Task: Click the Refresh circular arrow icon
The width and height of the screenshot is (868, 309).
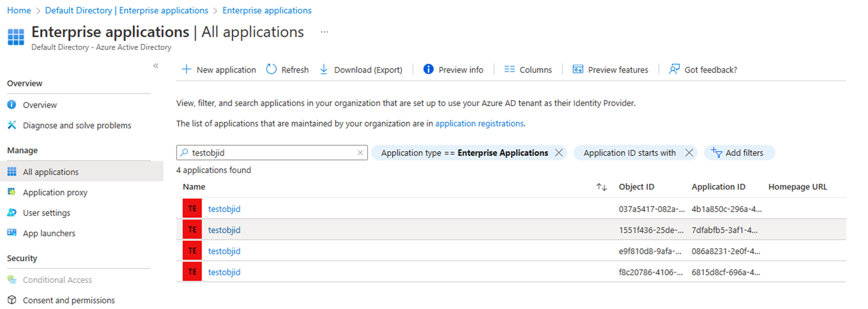Action: tap(271, 69)
